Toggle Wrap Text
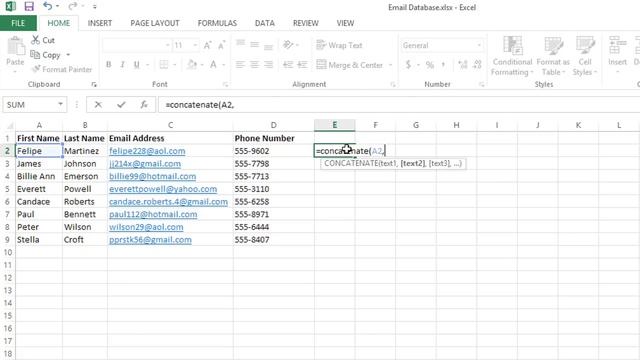 pos(339,45)
